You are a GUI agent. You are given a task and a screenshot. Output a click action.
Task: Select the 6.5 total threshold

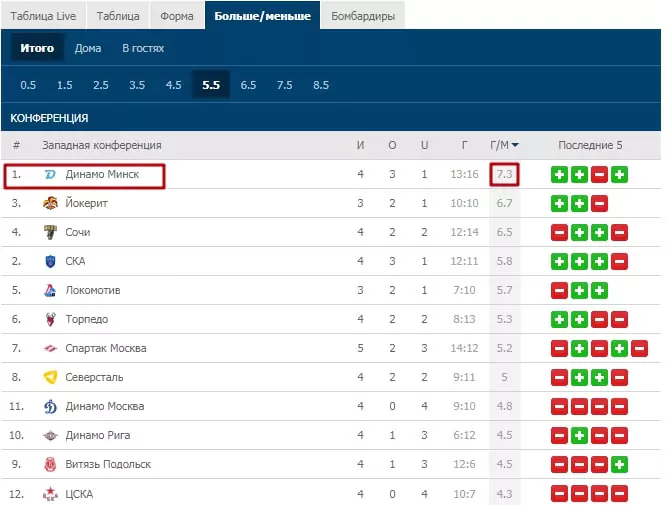(248, 85)
